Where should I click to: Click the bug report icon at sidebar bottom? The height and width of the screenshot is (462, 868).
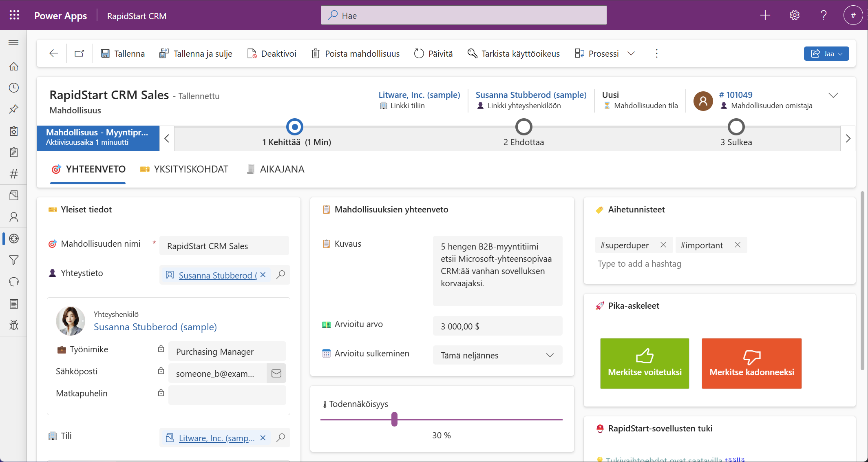(13, 325)
